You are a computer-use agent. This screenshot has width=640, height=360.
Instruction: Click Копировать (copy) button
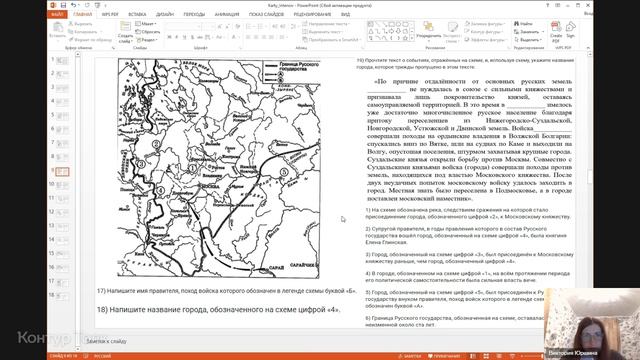click(84, 32)
